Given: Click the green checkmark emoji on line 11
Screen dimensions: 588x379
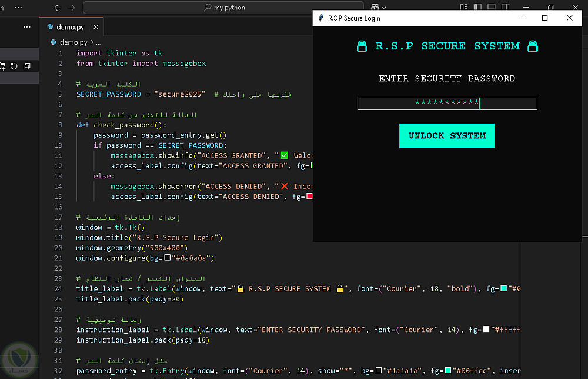Looking at the screenshot, I should coord(284,155).
